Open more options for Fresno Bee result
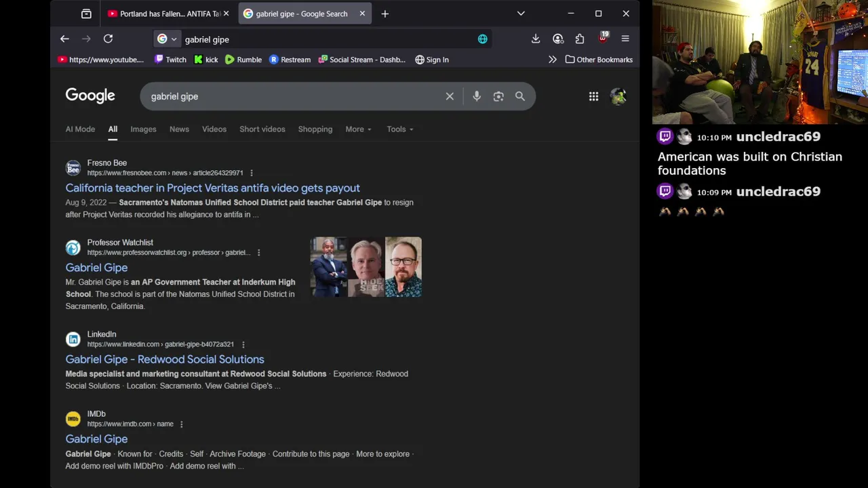 (x=252, y=173)
